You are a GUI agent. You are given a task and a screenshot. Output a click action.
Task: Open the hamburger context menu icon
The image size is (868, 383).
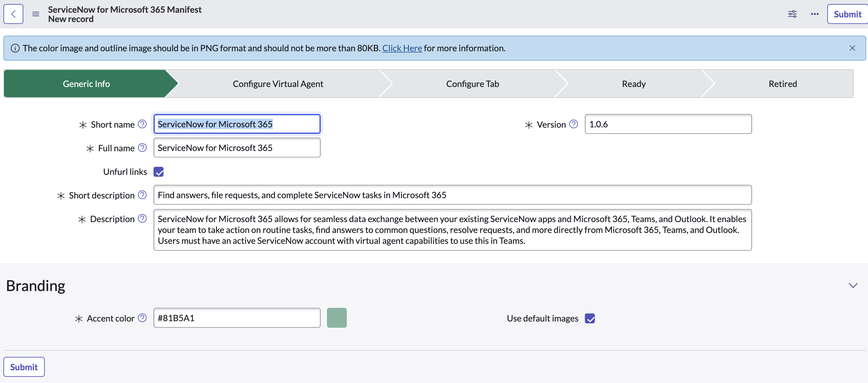coord(36,14)
